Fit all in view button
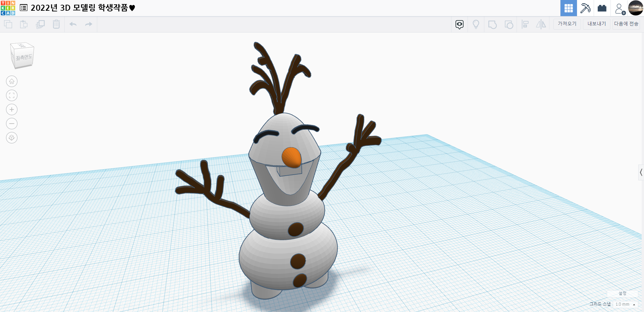The image size is (644, 312). 12,95
